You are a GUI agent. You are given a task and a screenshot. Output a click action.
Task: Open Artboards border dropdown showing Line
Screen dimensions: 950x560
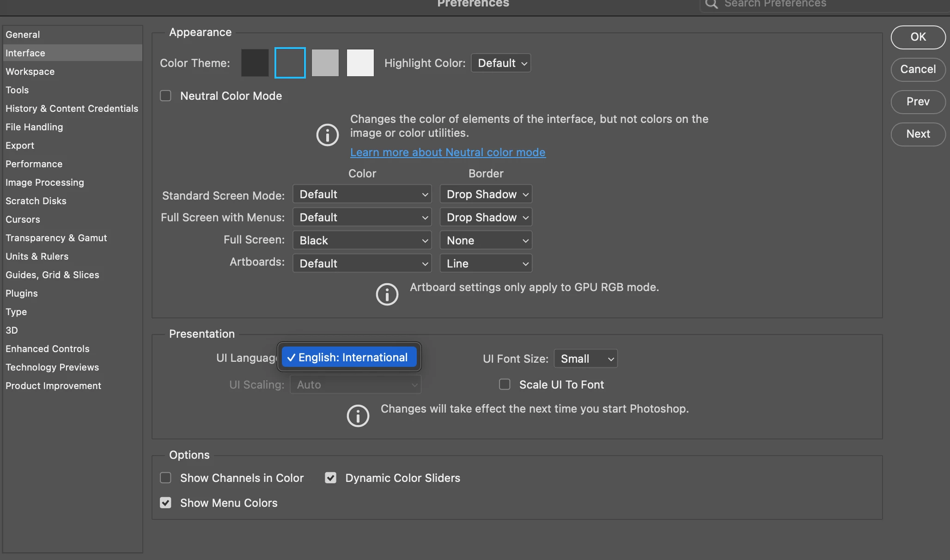point(486,263)
